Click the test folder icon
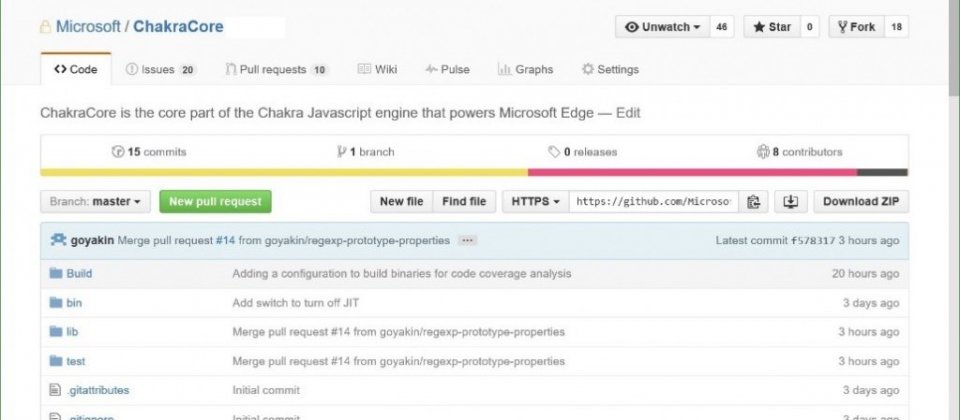Screen dimensions: 960x420 tap(56, 361)
